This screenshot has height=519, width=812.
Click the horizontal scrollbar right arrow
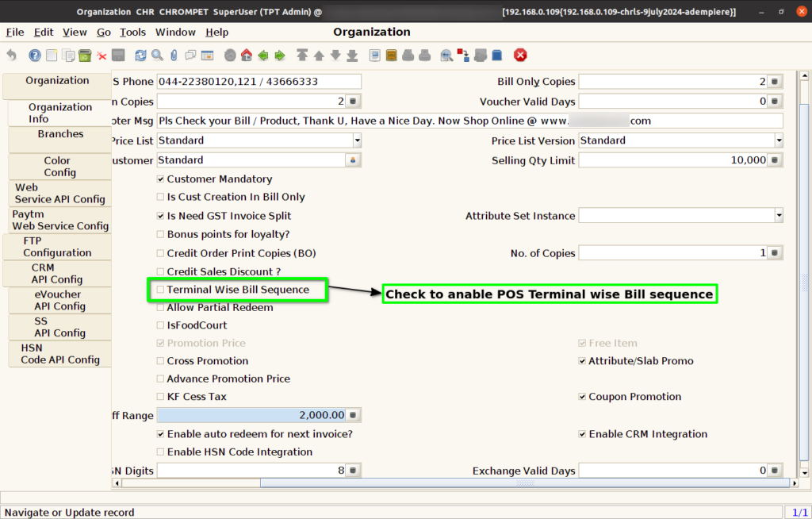pyautogui.click(x=795, y=483)
